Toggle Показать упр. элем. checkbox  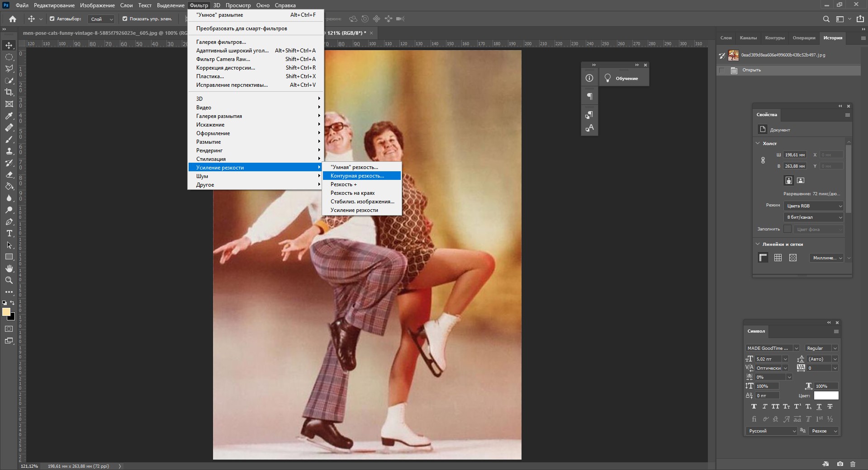[x=125, y=19]
